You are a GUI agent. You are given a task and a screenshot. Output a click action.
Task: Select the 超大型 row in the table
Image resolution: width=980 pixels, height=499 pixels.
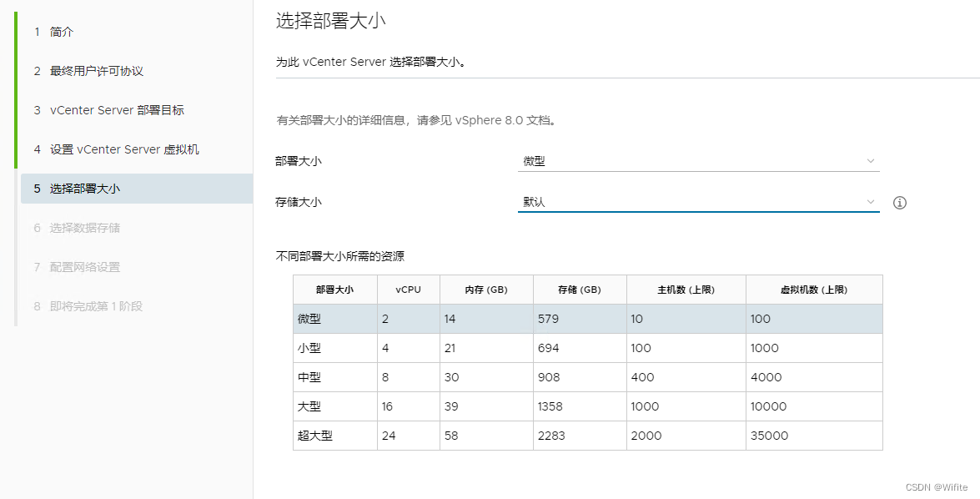pos(587,436)
